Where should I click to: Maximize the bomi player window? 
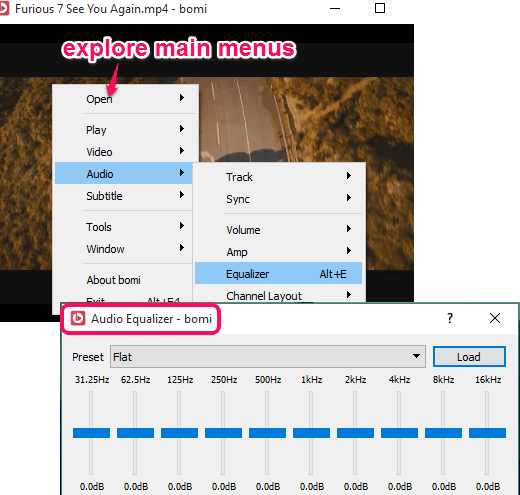pyautogui.click(x=380, y=8)
